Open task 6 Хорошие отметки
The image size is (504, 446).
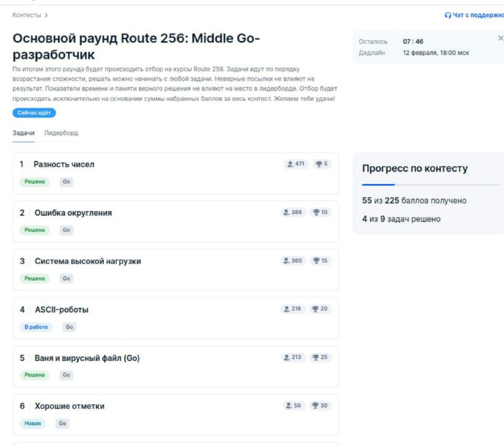coord(69,406)
